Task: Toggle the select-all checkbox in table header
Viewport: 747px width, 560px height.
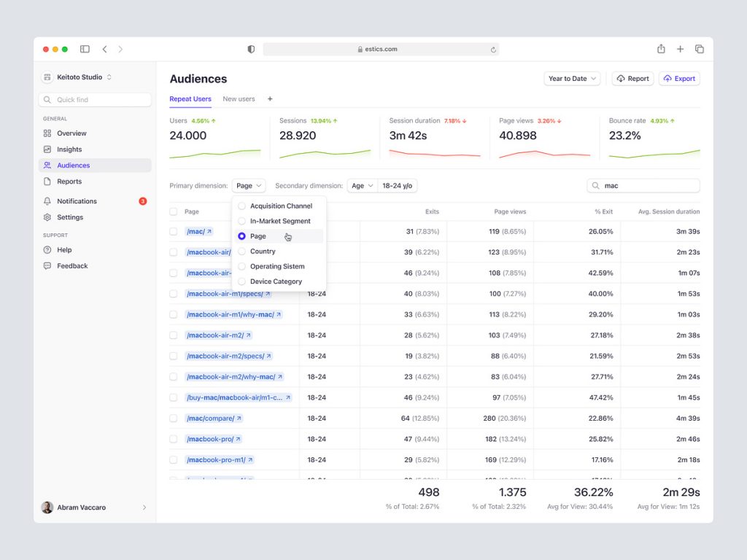Action: tap(174, 211)
